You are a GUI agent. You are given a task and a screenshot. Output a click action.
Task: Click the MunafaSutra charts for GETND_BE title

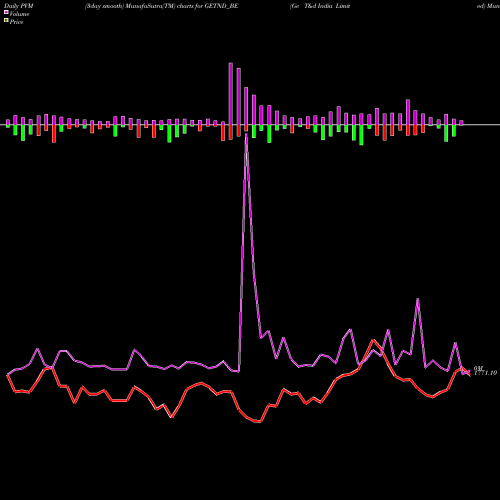click(x=162, y=6)
